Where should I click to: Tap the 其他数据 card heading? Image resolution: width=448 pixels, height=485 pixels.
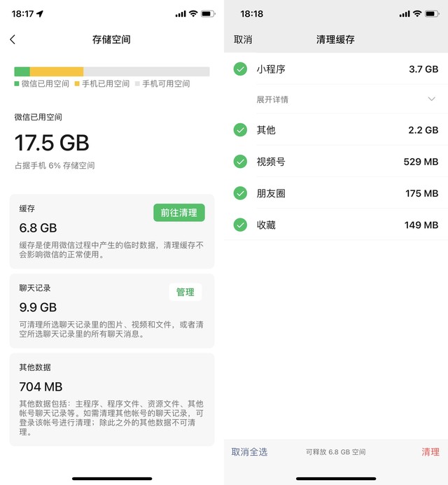(x=35, y=367)
